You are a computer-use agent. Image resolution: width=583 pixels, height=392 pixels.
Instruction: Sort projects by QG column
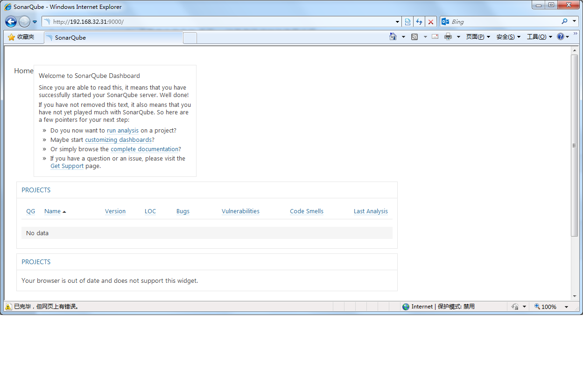(31, 211)
